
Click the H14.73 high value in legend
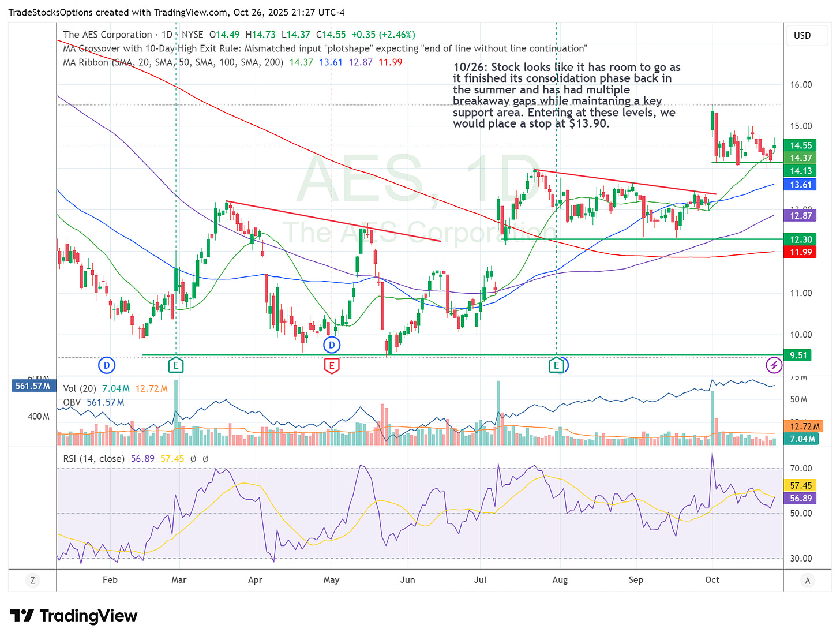click(x=260, y=35)
